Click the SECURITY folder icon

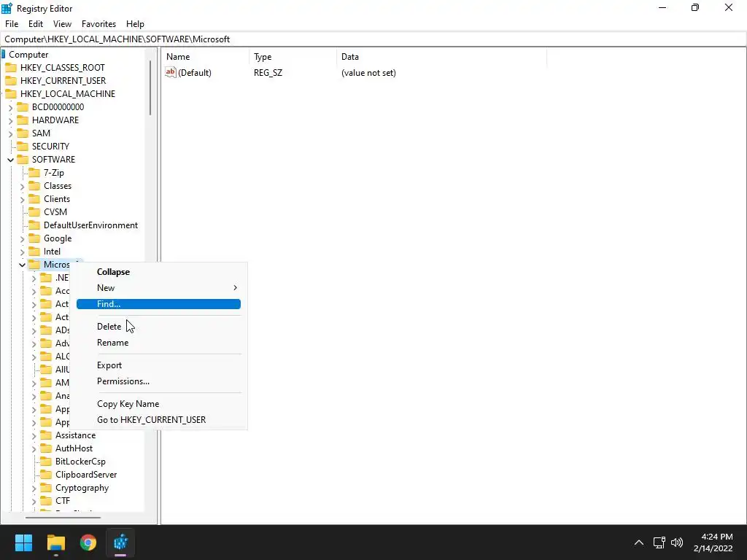click(x=23, y=146)
